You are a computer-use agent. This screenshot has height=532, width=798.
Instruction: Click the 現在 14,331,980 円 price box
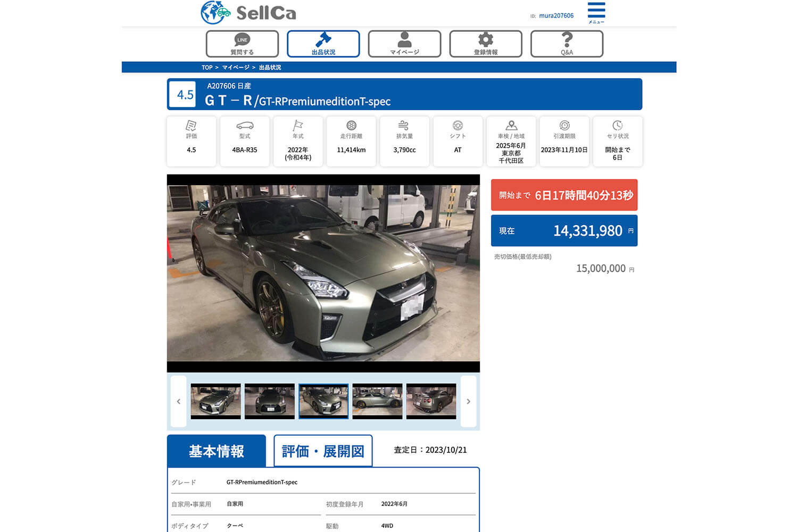click(564, 230)
